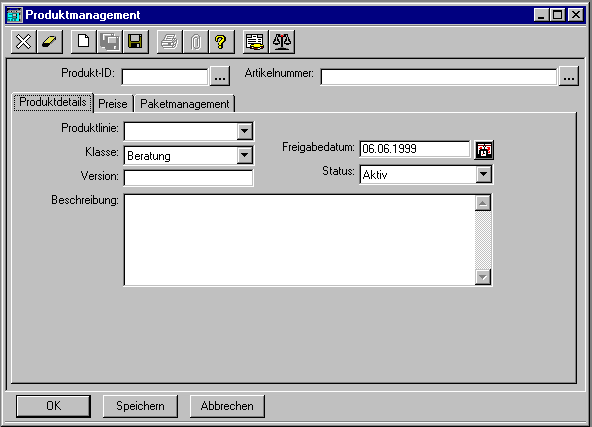This screenshot has width=592, height=427.
Task: Open the calendar picker beside Freigabedatum
Action: (x=484, y=150)
